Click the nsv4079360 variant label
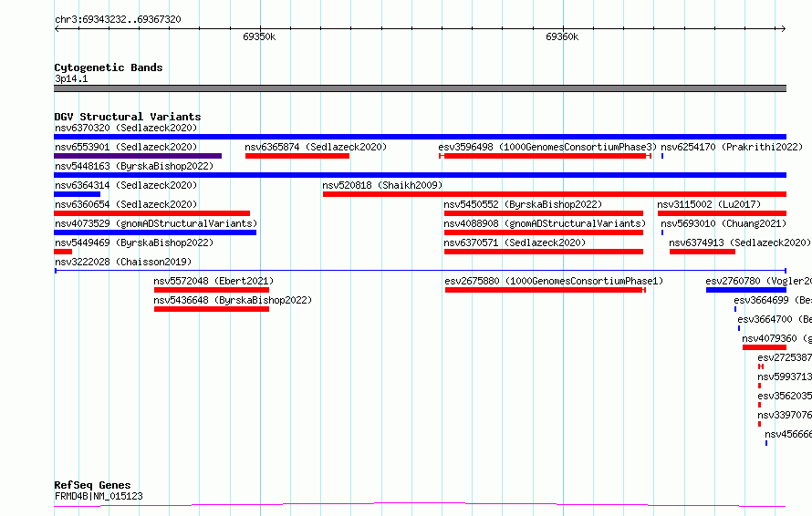 776,338
